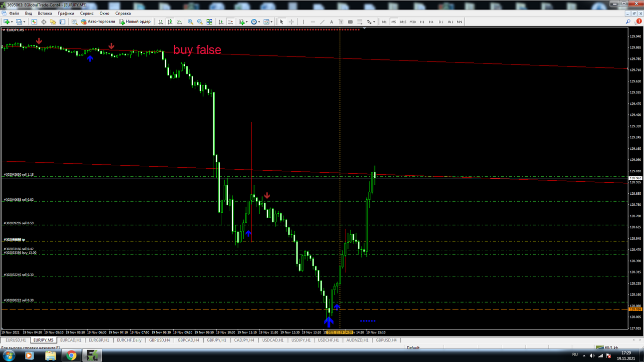This screenshot has height=362, width=644.
Task: Enable chart auto scroll
Action: coord(221,22)
